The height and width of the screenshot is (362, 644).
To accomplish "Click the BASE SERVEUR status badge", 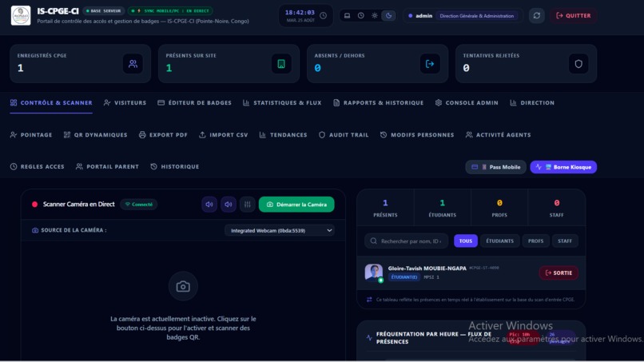I will click(x=104, y=10).
